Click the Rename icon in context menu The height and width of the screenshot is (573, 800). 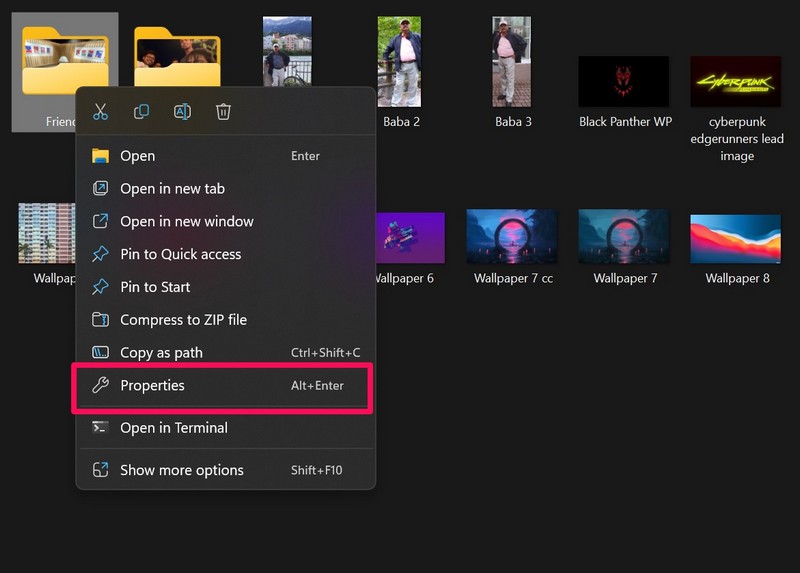point(182,112)
